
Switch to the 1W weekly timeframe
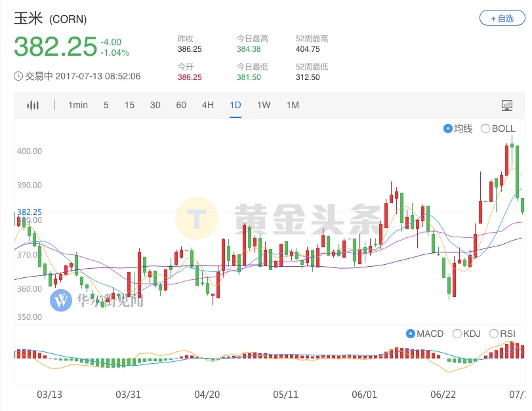pos(264,105)
